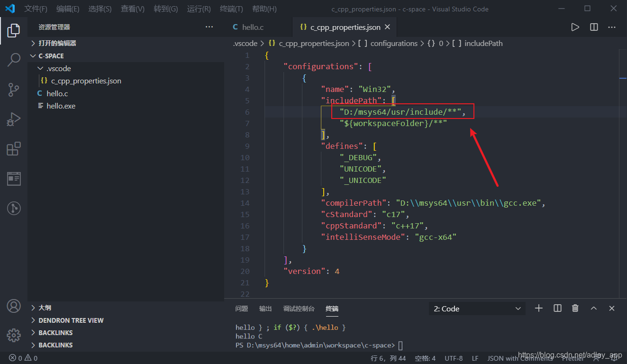627x364 pixels.
Task: Switch to the hello.c tab
Action: coord(253,27)
